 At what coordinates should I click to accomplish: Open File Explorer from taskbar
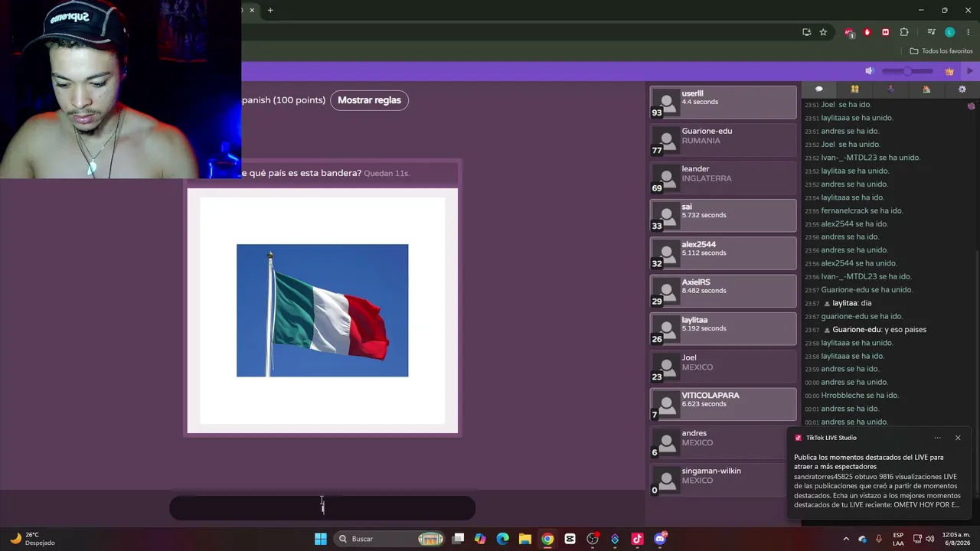coord(525,539)
